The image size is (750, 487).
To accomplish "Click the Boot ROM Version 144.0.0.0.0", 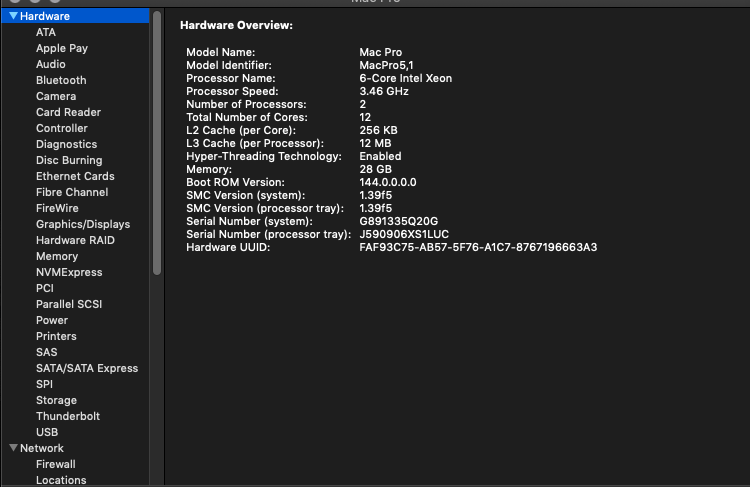I will (388, 182).
